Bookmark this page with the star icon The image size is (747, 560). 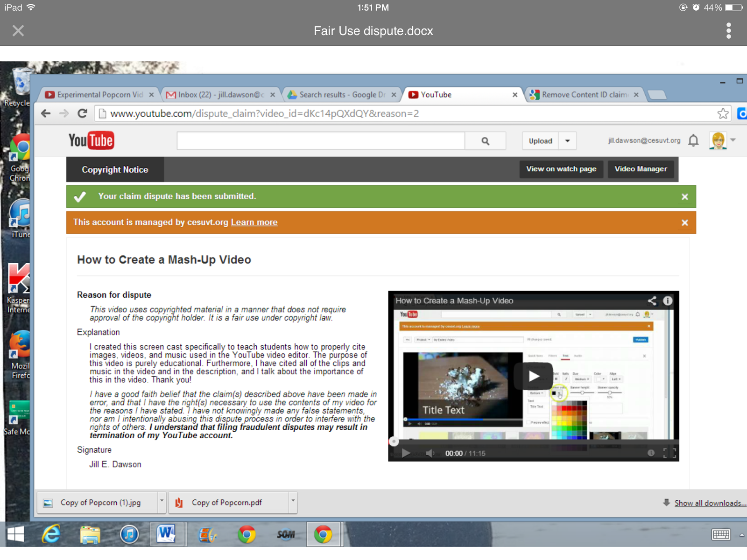coord(723,113)
